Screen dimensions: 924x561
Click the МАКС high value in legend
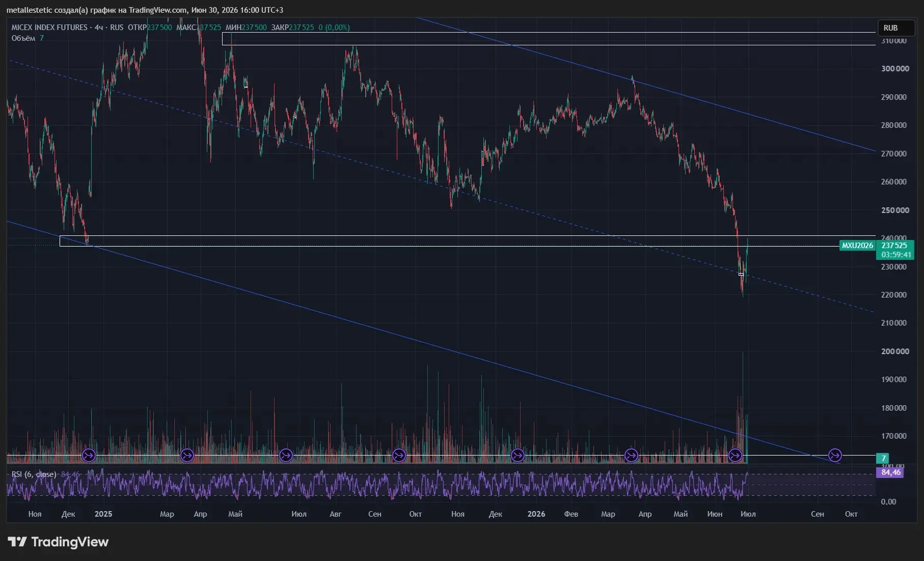tap(208, 28)
